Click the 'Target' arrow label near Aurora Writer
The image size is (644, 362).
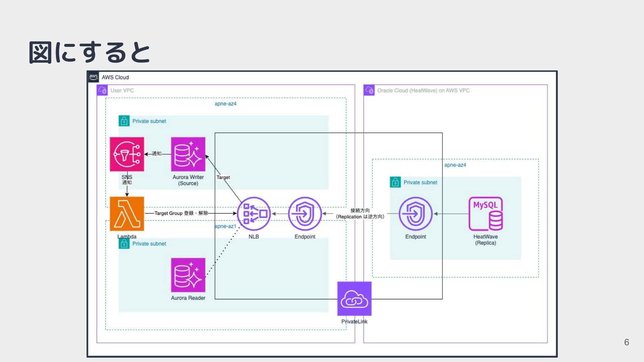(223, 177)
